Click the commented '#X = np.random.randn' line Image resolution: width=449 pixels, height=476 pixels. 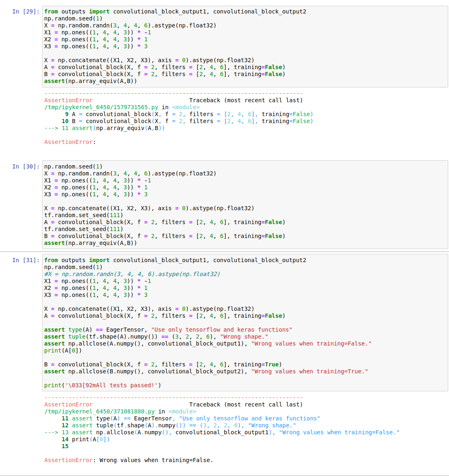click(x=132, y=274)
